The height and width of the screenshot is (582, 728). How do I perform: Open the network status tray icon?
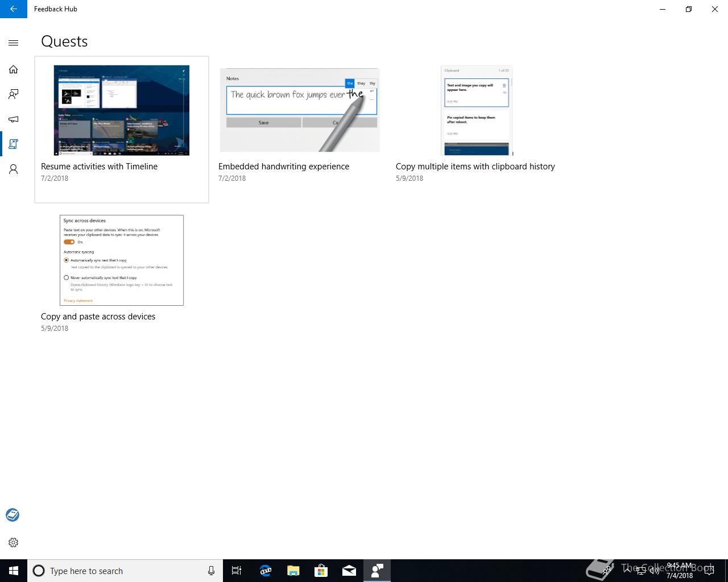point(641,571)
